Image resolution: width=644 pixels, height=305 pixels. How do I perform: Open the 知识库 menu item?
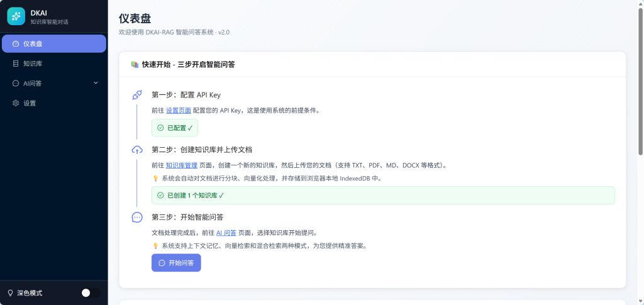pos(54,64)
